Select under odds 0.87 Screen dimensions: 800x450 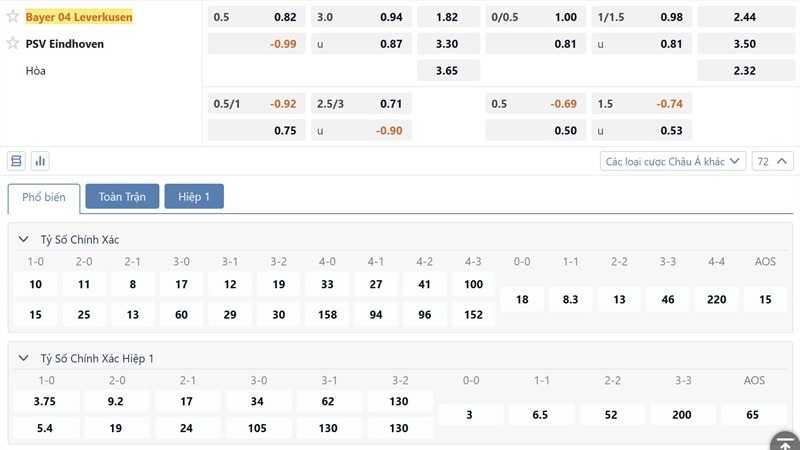coord(361,44)
